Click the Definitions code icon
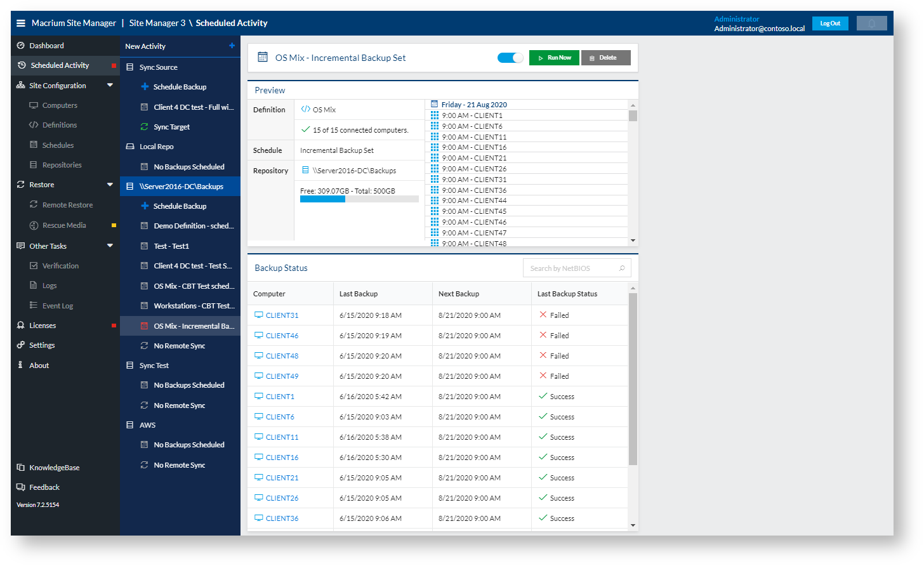Viewport: 924px width, 566px height. [x=34, y=125]
